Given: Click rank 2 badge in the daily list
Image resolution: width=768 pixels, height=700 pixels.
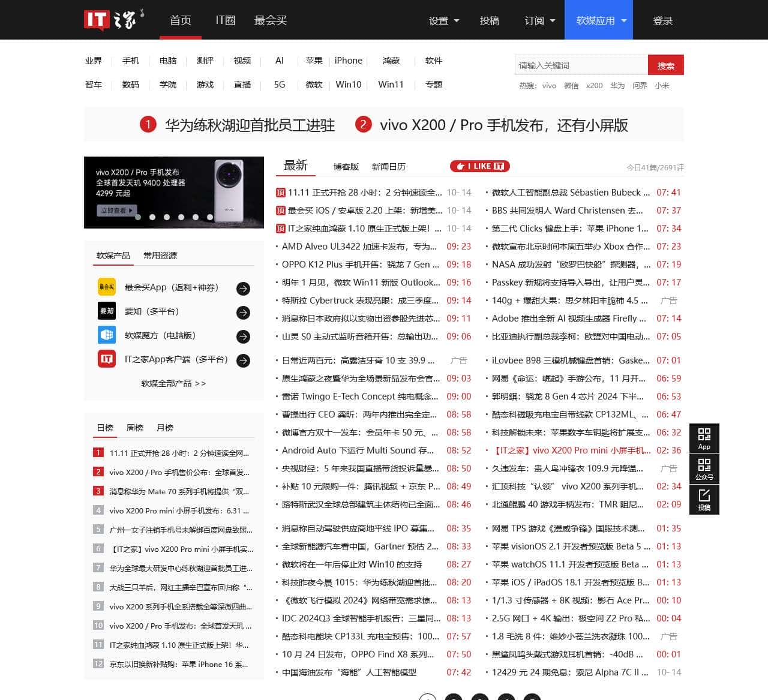Looking at the screenshot, I should click(98, 472).
